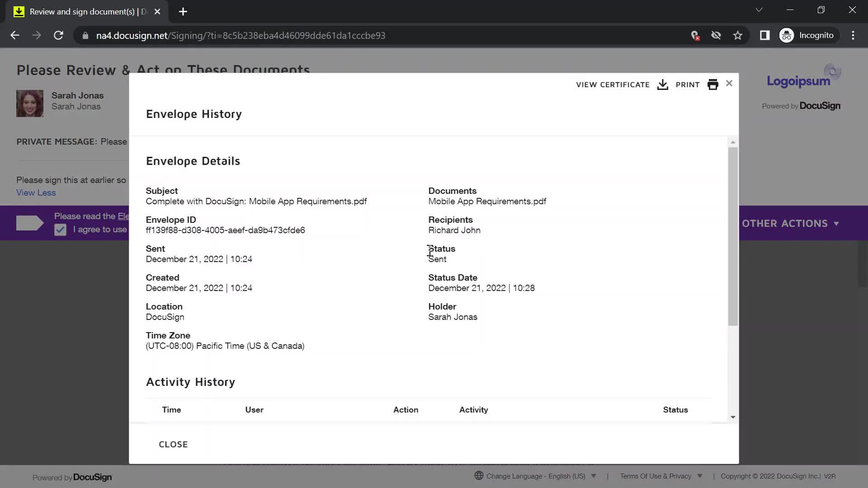Click the PRINT text label
Viewport: 868px width, 488px height.
tap(688, 84)
